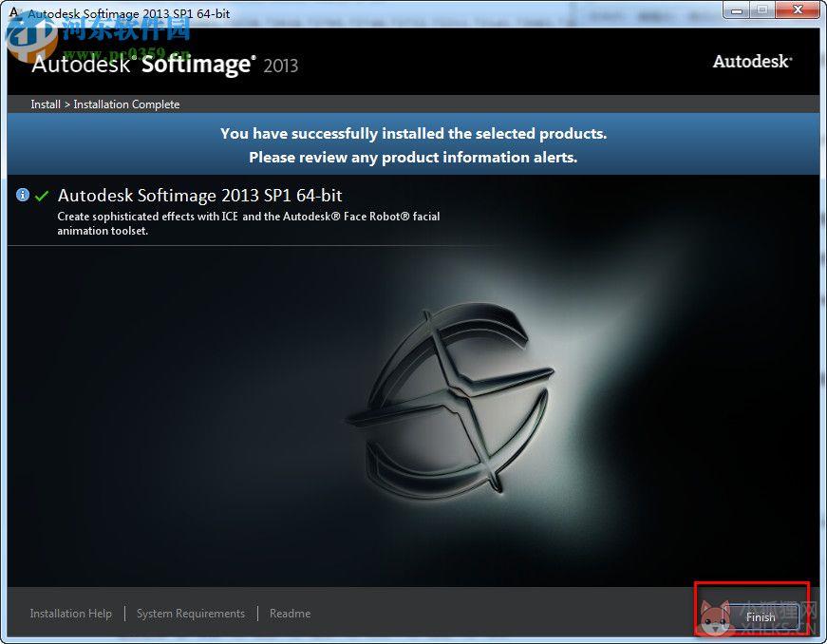Select the Autodesk Softimage 2013 SP1 64-bit product title
The height and width of the screenshot is (644, 827).
click(200, 195)
